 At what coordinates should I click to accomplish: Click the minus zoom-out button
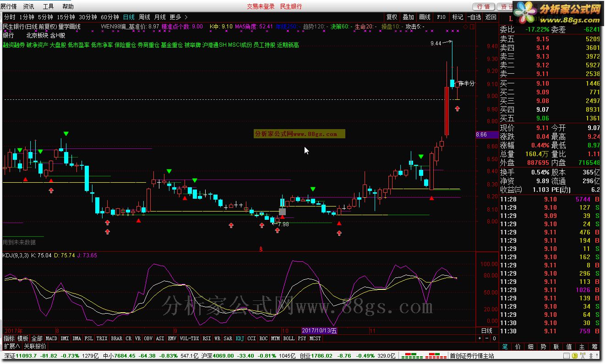tap(487, 338)
